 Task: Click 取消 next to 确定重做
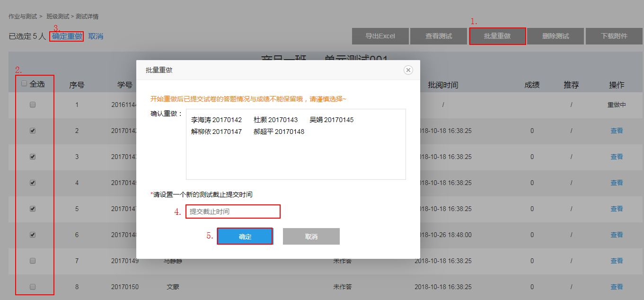coord(96,36)
